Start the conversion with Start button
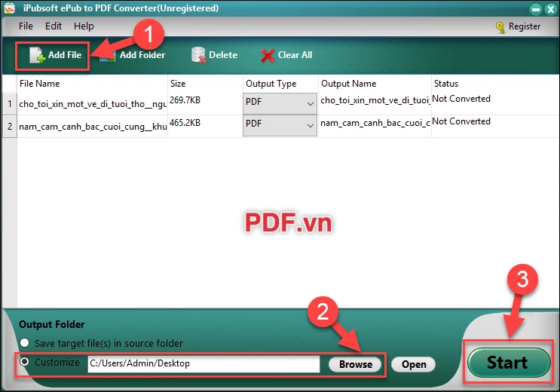 (509, 363)
